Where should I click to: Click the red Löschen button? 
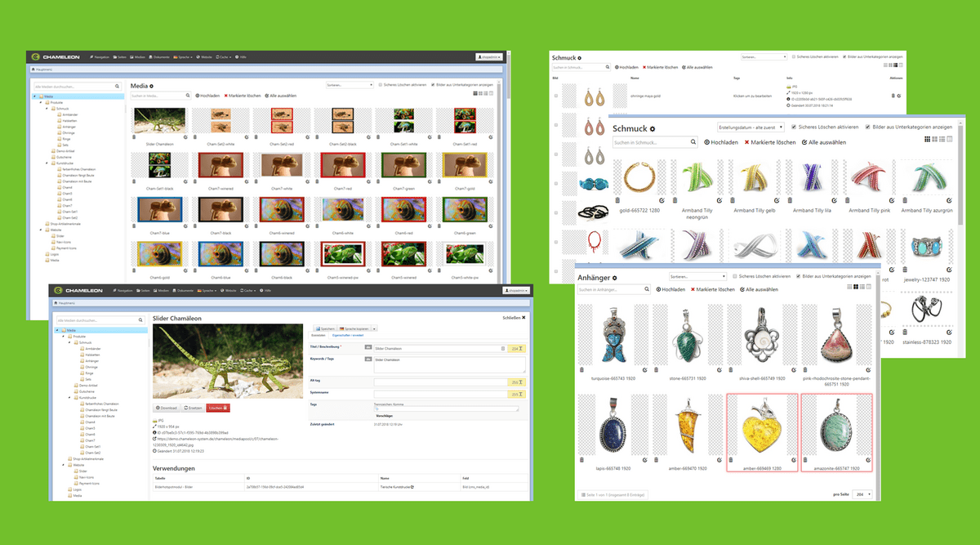[x=219, y=406]
